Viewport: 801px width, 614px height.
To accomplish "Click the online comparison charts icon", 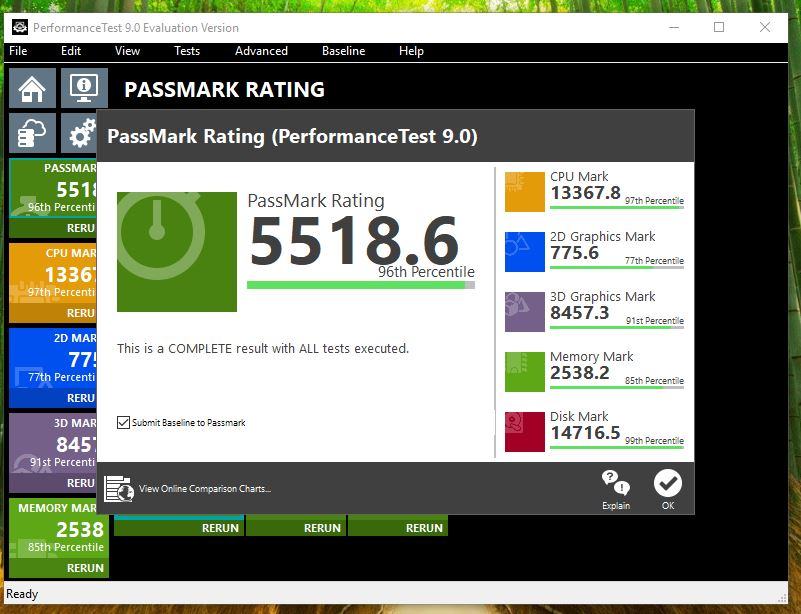I will [119, 489].
